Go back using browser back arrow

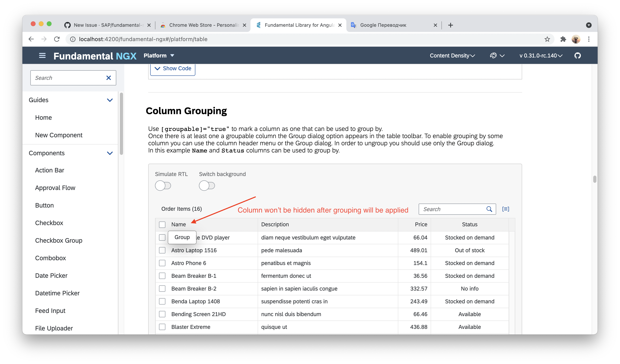(x=31, y=39)
